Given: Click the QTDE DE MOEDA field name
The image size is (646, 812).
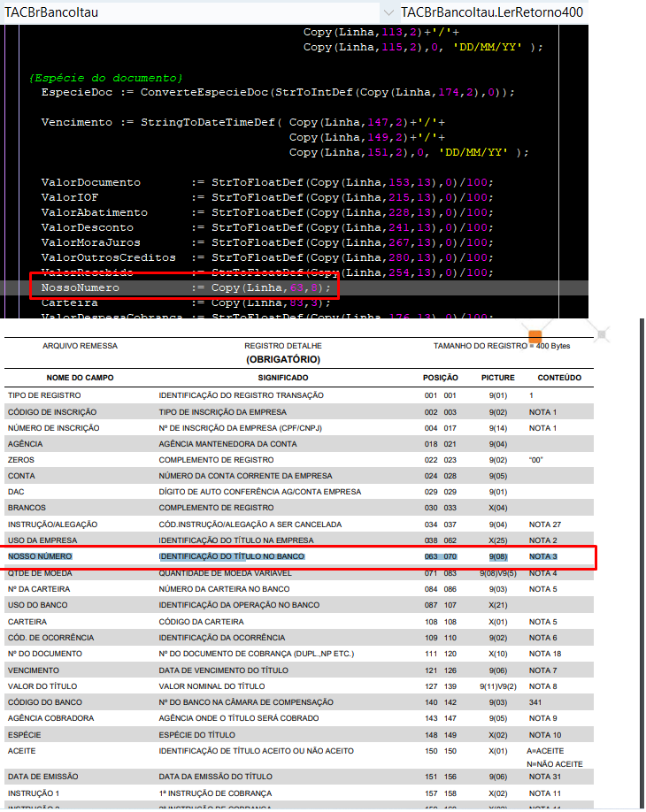Looking at the screenshot, I should (40, 573).
